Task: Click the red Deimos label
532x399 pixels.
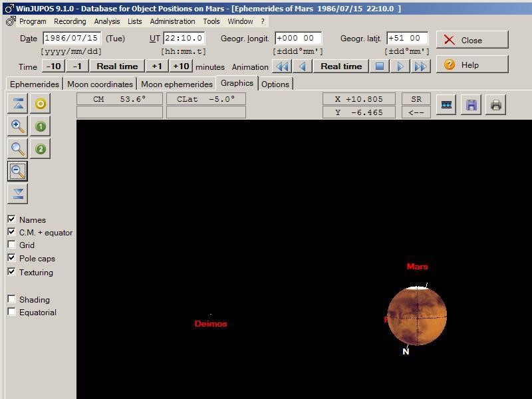Action: point(211,324)
